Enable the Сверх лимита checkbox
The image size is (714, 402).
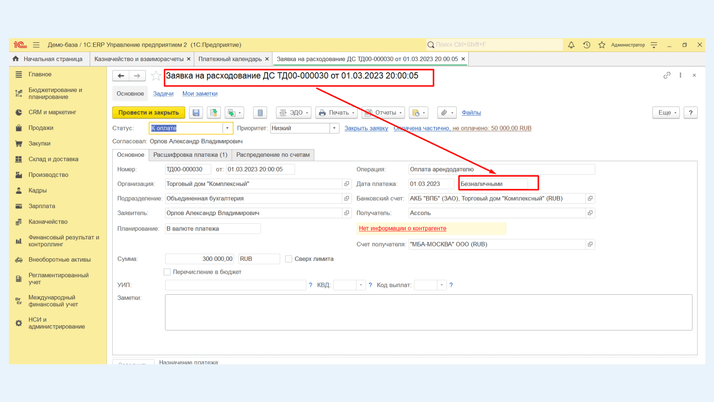tap(289, 259)
